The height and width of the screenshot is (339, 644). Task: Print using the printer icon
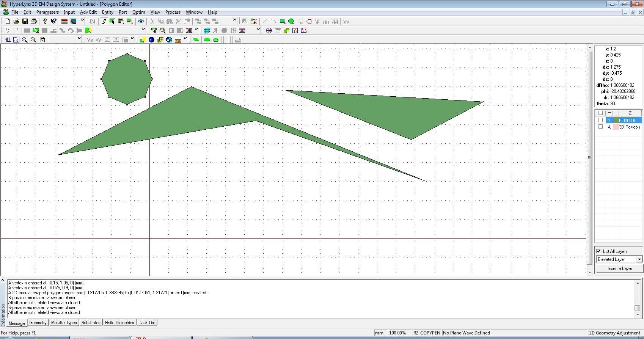click(34, 21)
